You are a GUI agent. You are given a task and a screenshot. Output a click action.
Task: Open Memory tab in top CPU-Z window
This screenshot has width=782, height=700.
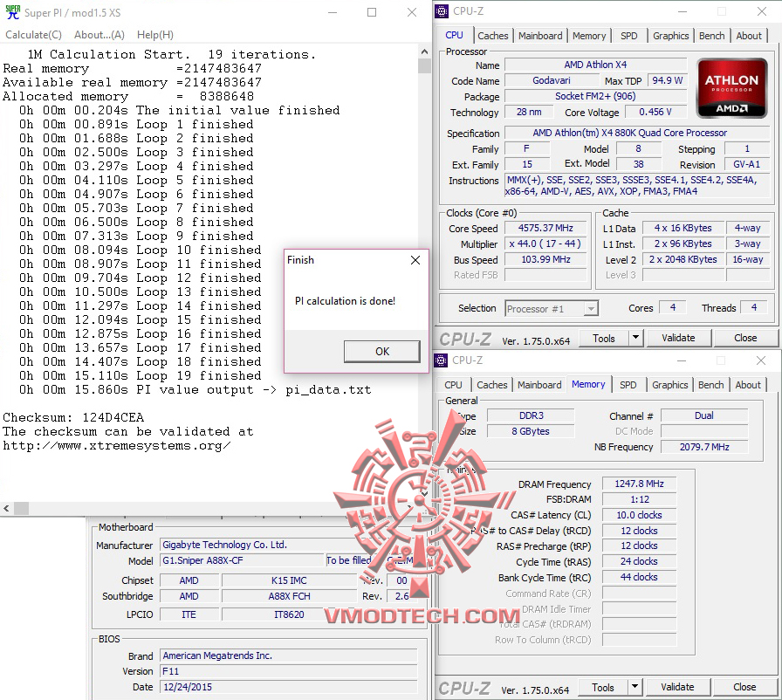tap(589, 36)
